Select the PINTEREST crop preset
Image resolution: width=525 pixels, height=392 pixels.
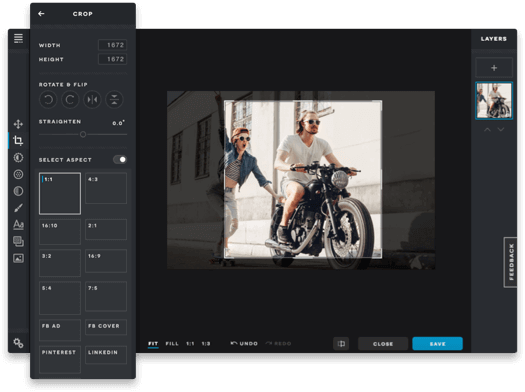coord(60,360)
